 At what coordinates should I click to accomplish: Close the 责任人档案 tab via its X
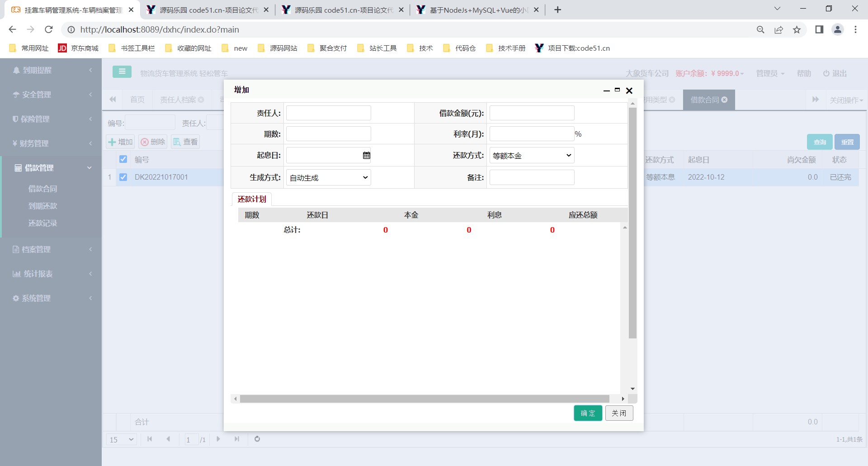click(x=201, y=100)
